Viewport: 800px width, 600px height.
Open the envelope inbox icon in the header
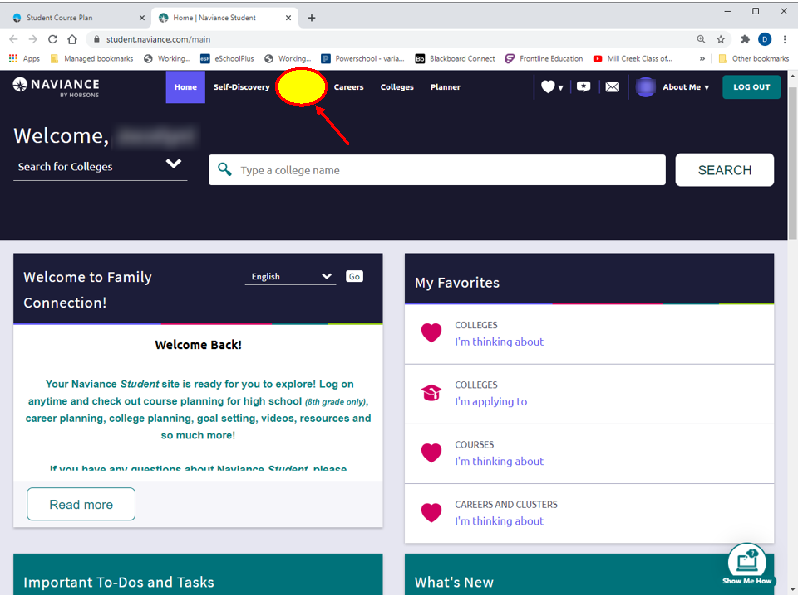pyautogui.click(x=612, y=87)
